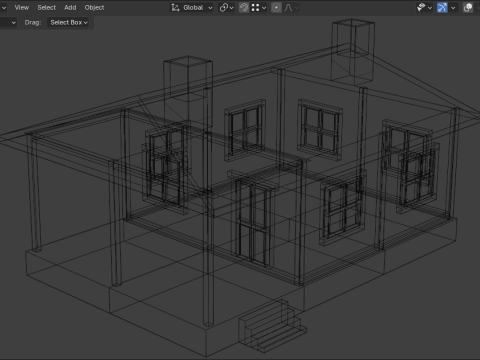Open the Pivot Point link icon menu

(226, 7)
